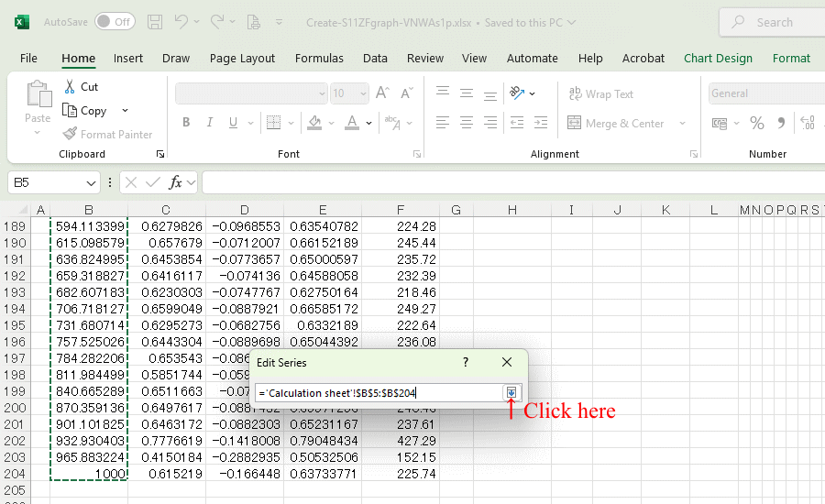The image size is (825, 504).
Task: Click Increase Font Size icon
Action: 382,93
